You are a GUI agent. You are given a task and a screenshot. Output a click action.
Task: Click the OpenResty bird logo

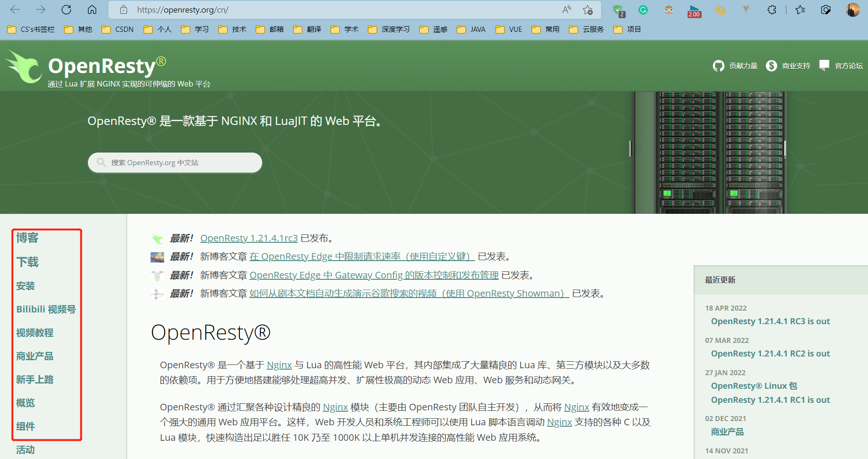click(23, 66)
